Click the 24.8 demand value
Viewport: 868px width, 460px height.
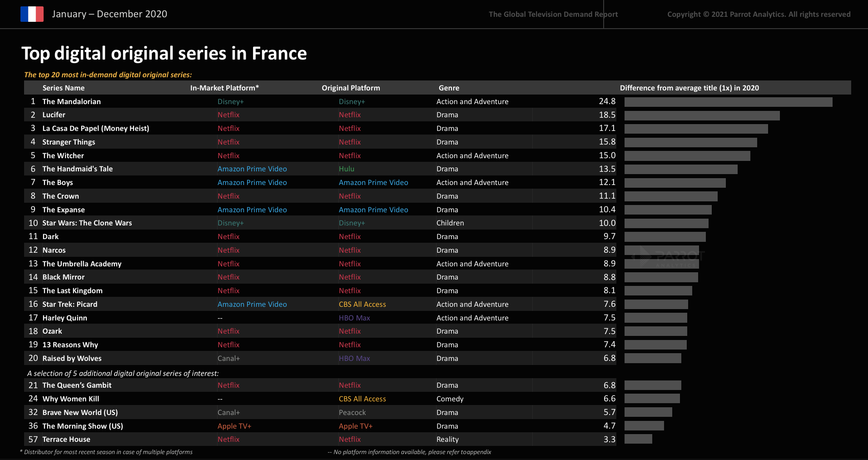point(607,101)
